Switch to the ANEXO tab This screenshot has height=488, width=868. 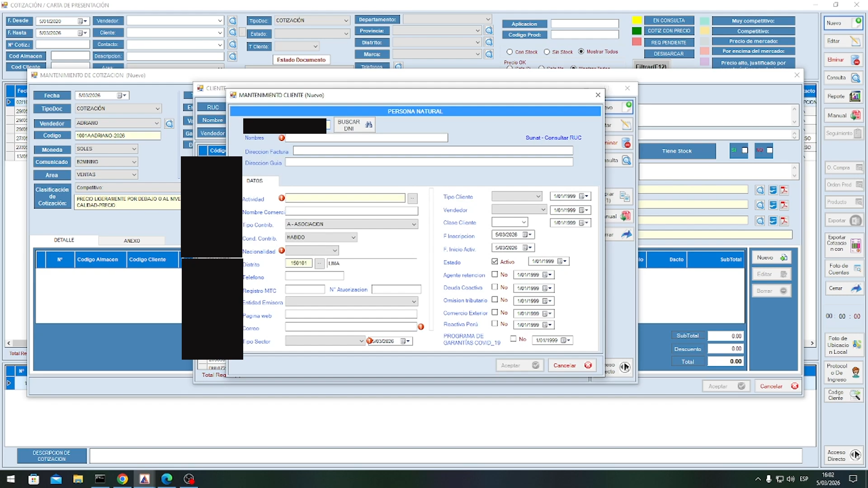click(132, 241)
